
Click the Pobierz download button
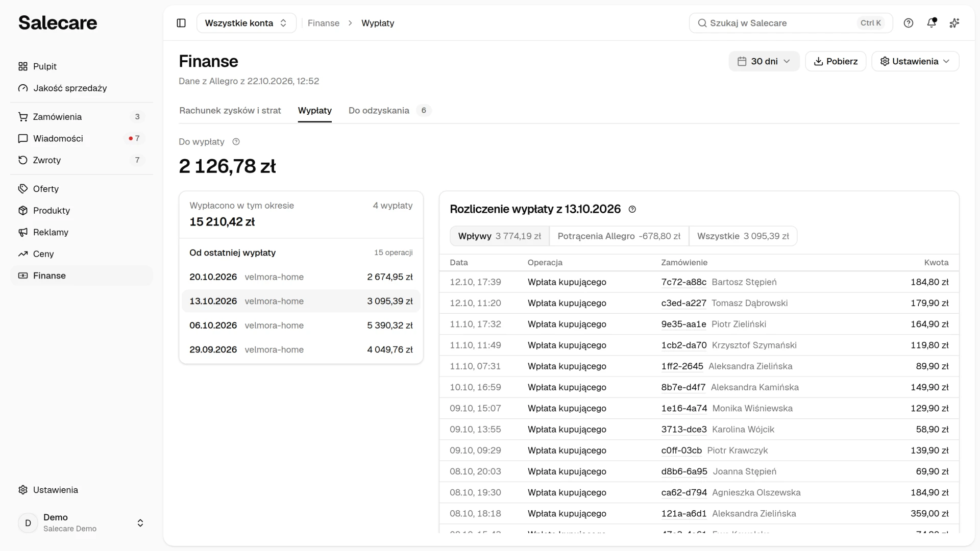(x=836, y=61)
